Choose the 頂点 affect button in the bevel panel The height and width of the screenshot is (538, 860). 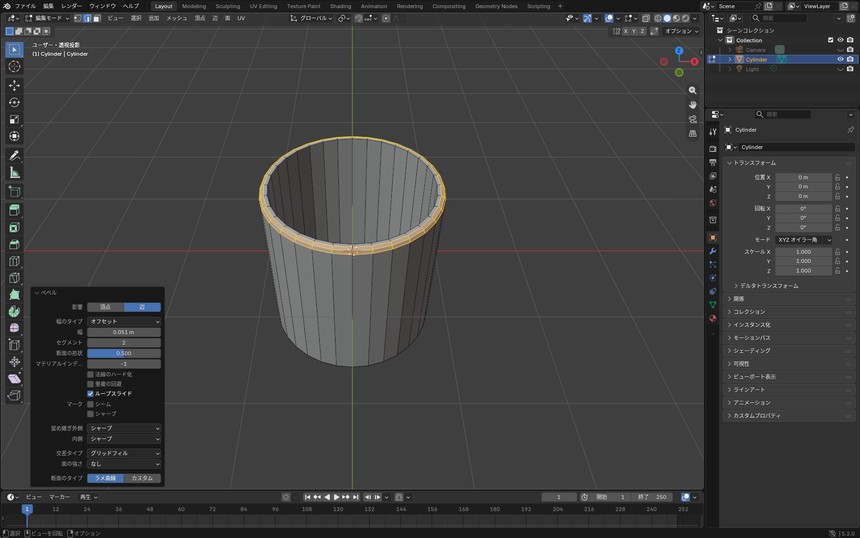105,307
